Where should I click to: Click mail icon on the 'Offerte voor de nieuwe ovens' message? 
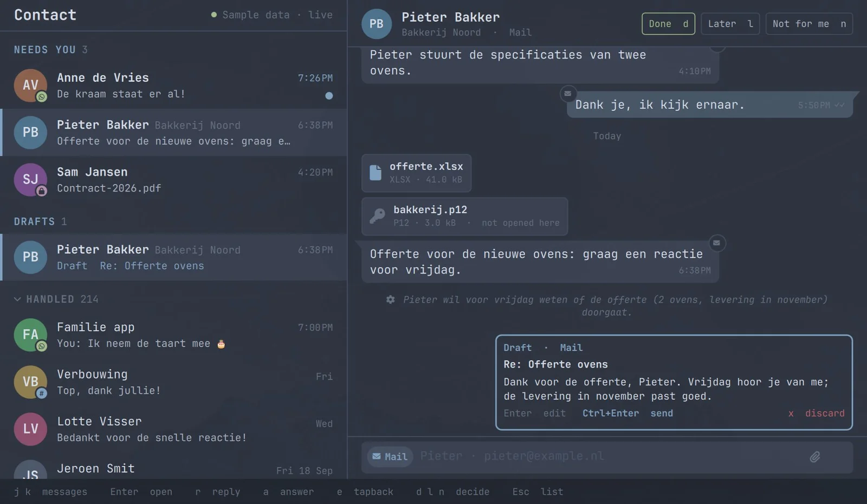[x=716, y=243]
